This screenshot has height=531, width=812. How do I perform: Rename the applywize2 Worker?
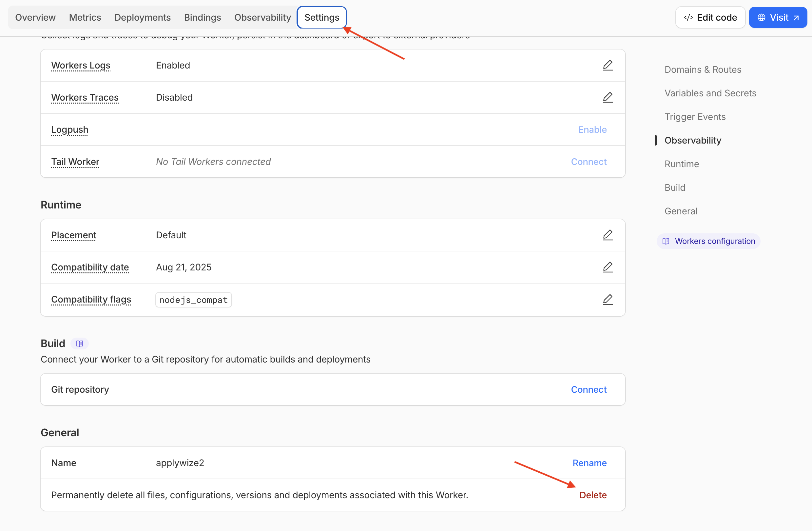coord(589,463)
